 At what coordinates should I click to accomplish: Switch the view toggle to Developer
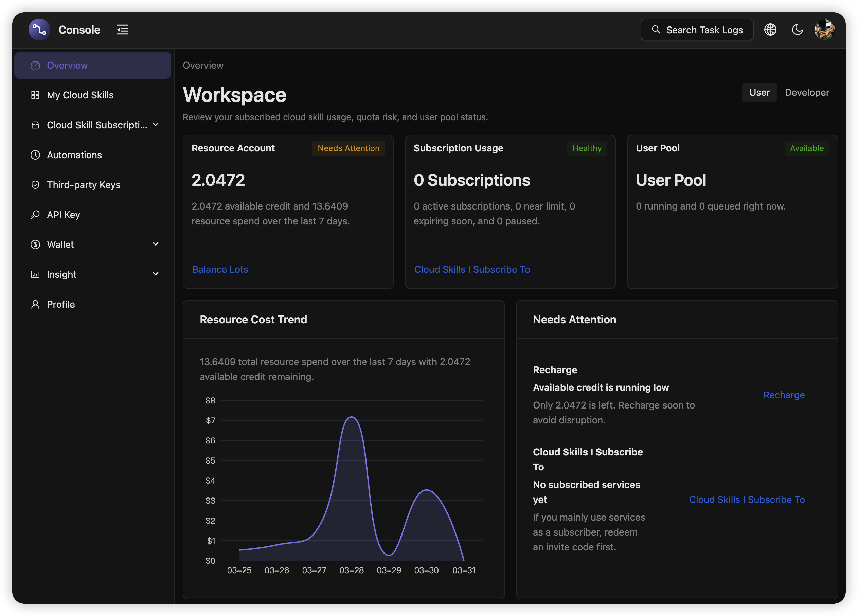click(x=807, y=92)
